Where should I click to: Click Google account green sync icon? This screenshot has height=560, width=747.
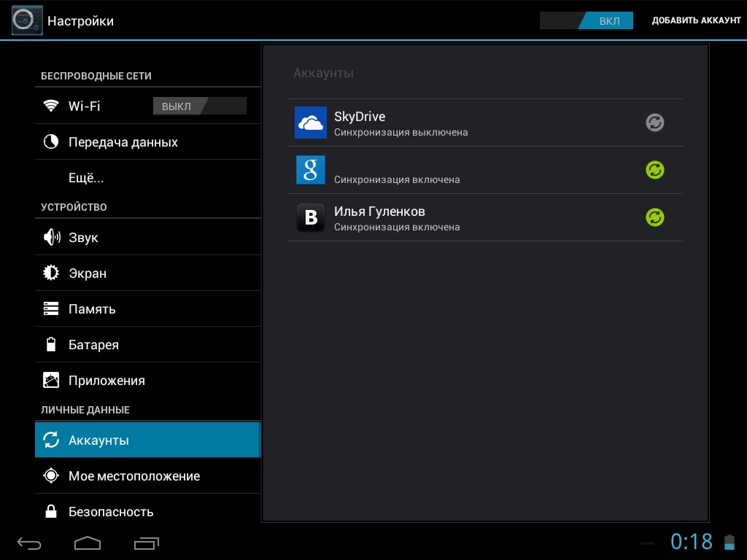click(654, 170)
